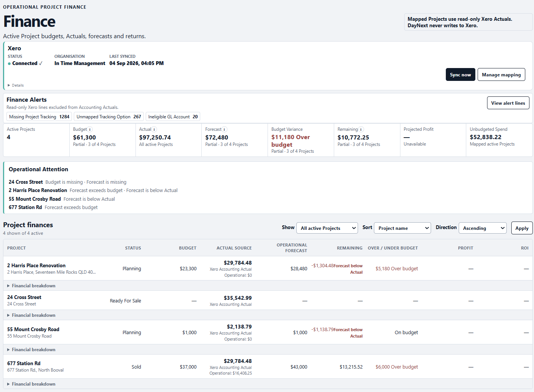The width and height of the screenshot is (534, 392).
Task: Click the $97,250.74 Actual total
Action: [155, 138]
